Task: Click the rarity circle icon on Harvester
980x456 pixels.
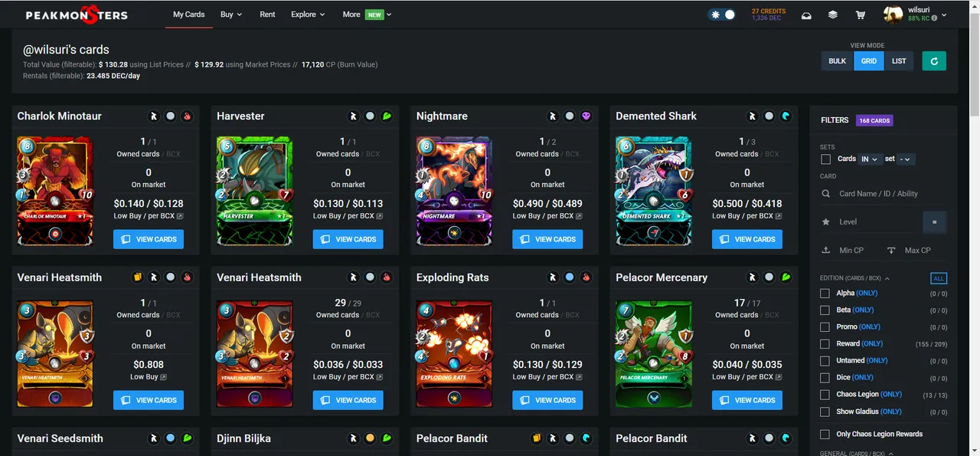Action: point(370,116)
